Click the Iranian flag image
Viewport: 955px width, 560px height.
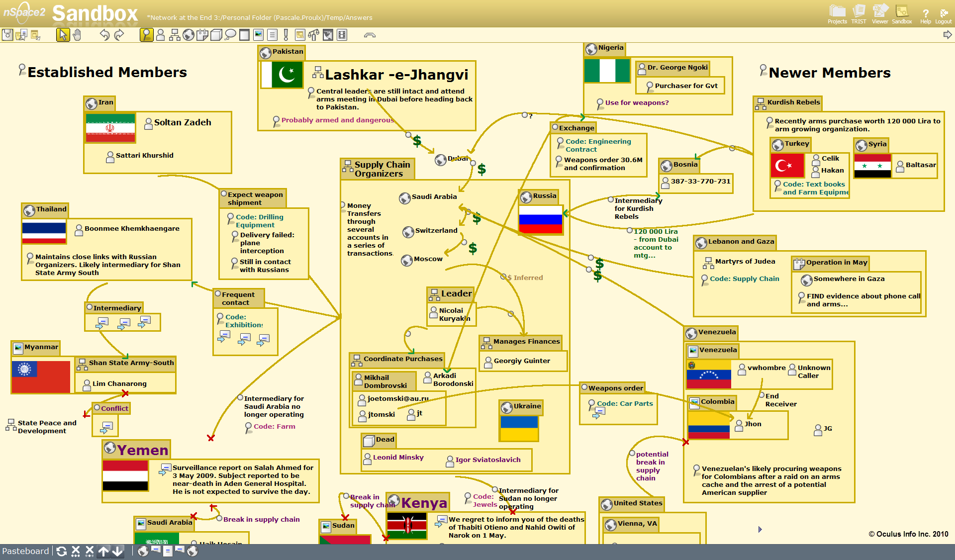point(110,128)
